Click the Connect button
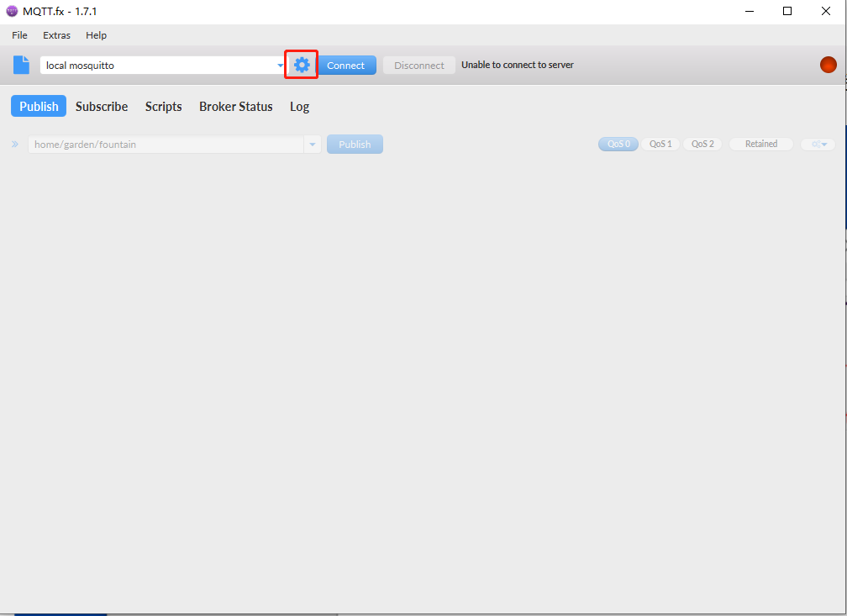 click(x=345, y=66)
